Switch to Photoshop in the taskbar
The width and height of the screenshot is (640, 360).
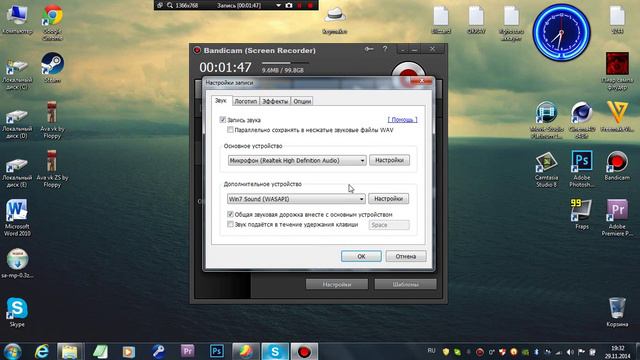(x=217, y=351)
